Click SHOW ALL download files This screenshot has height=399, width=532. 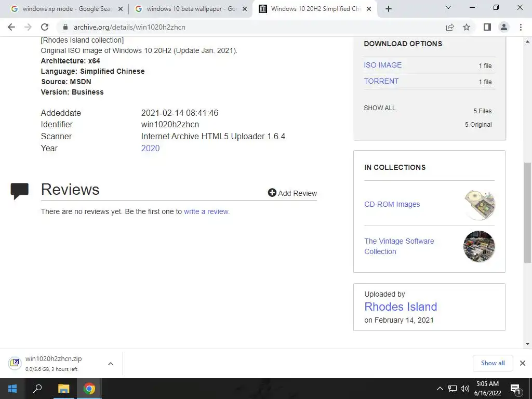coord(380,108)
